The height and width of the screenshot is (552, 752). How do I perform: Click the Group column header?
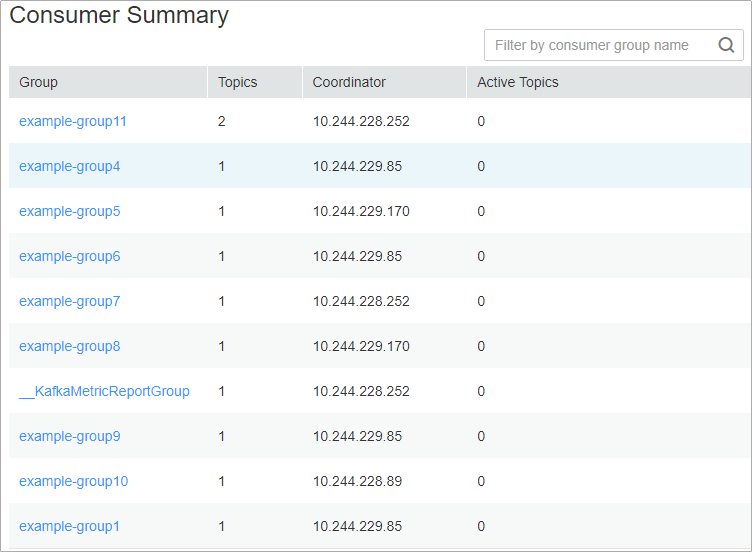click(39, 82)
